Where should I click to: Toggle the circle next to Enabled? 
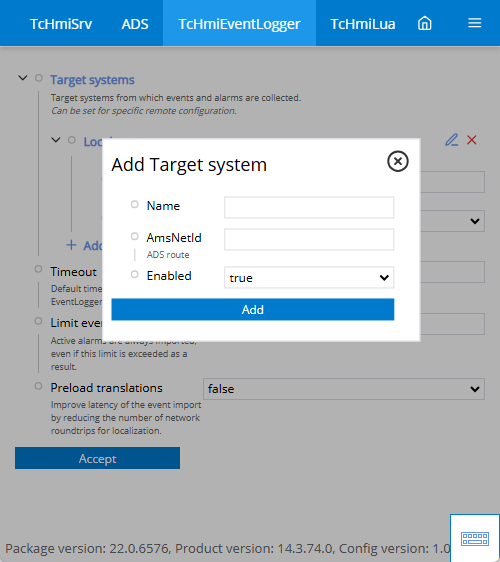(134, 274)
